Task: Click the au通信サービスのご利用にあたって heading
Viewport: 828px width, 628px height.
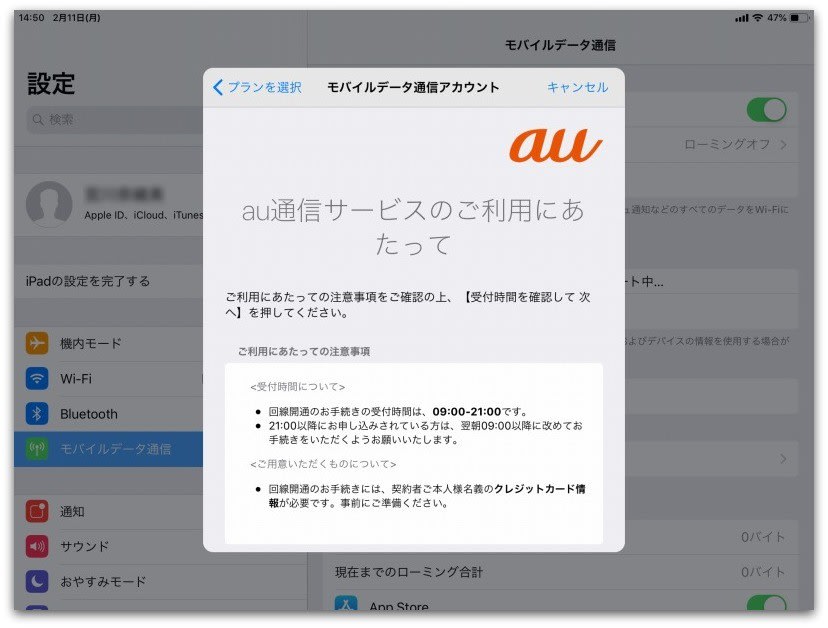Action: click(413, 227)
